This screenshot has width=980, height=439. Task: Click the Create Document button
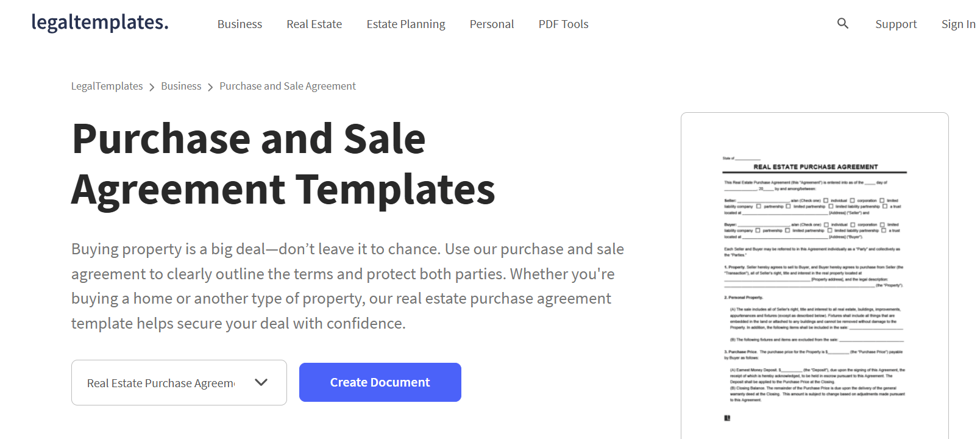(380, 382)
